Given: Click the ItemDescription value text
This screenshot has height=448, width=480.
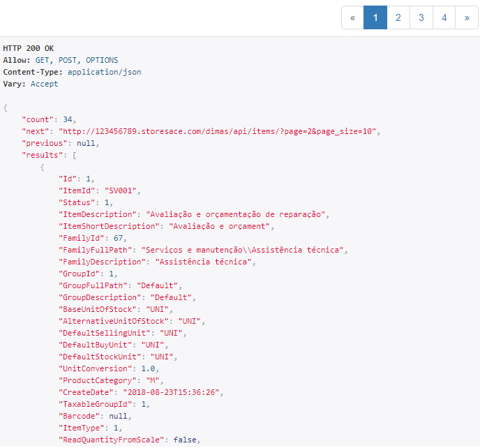Looking at the screenshot, I should click(235, 214).
